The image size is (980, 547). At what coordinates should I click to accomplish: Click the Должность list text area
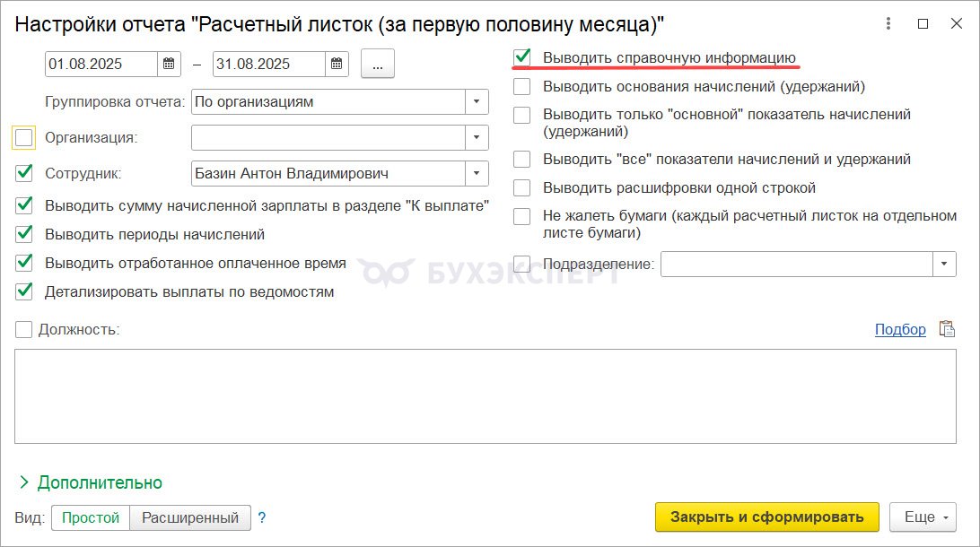485,395
